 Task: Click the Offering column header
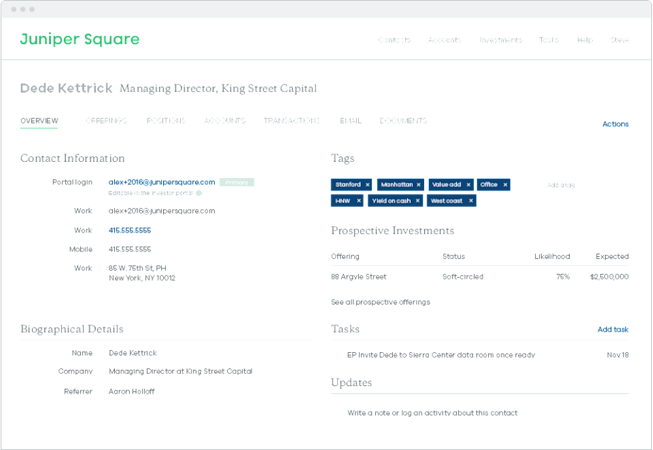pos(345,256)
